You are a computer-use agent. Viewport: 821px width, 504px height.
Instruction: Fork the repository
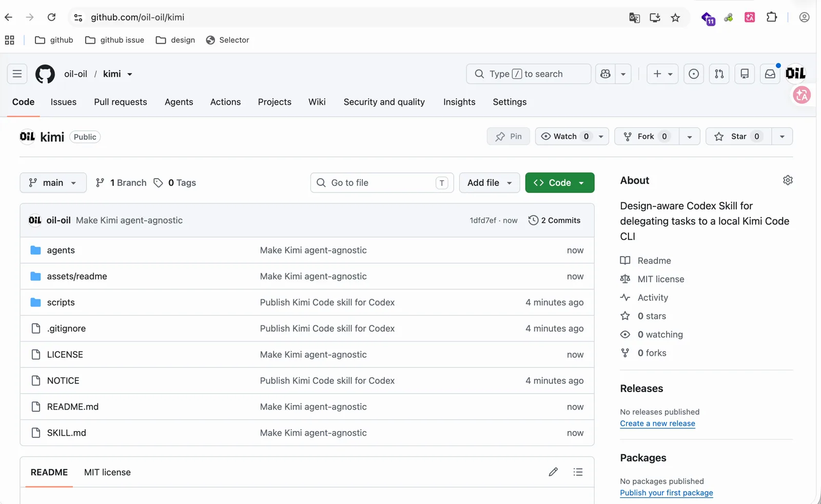647,136
